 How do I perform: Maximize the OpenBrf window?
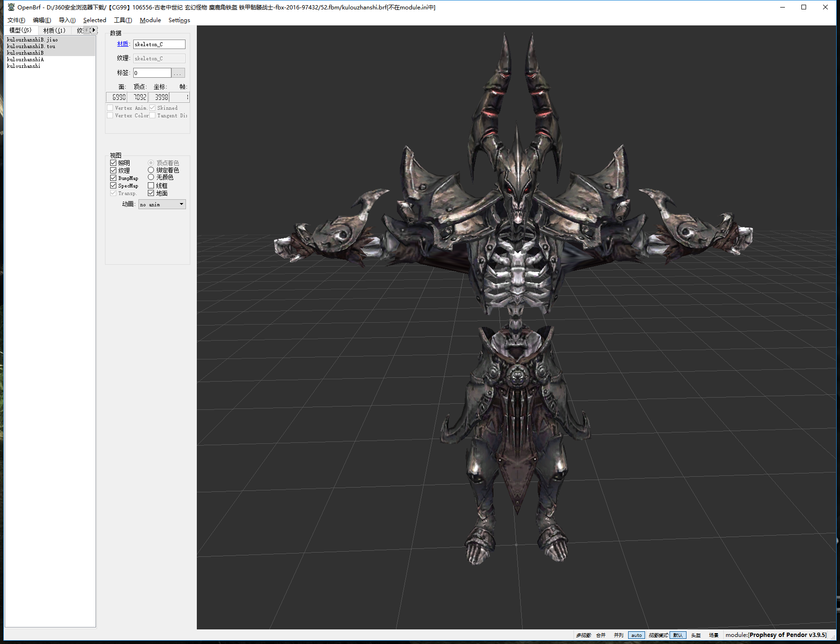pos(804,7)
